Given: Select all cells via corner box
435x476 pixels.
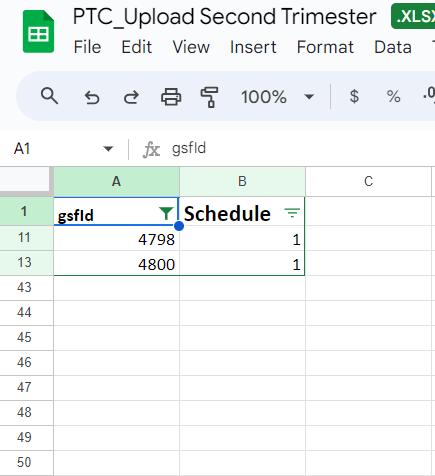Looking at the screenshot, I should [25, 180].
